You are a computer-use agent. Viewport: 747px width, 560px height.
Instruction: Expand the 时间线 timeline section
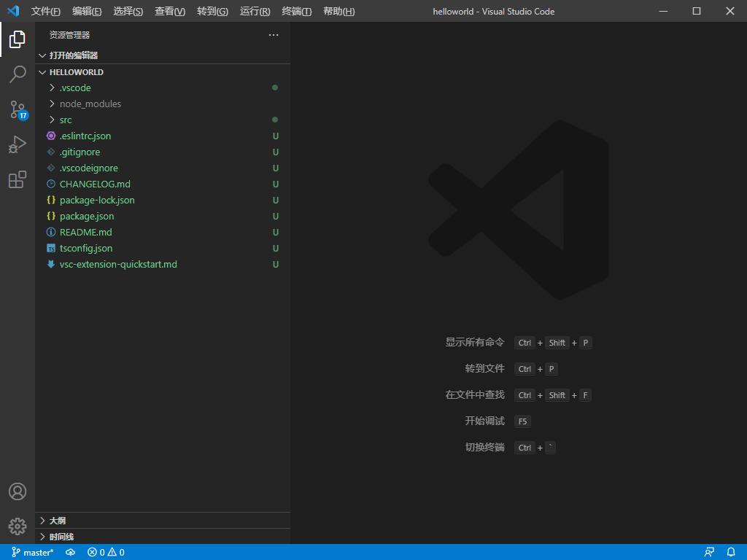[42, 537]
